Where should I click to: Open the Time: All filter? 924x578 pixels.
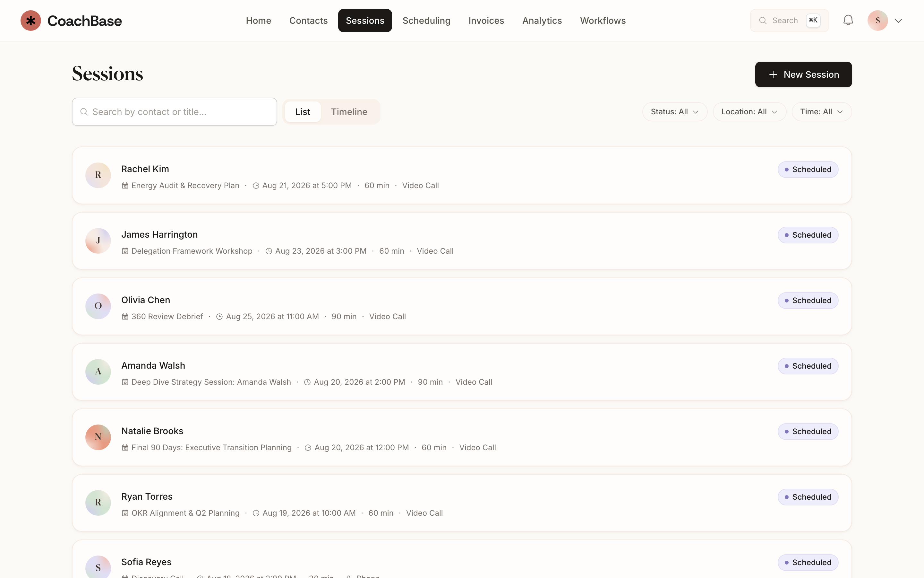pos(822,112)
